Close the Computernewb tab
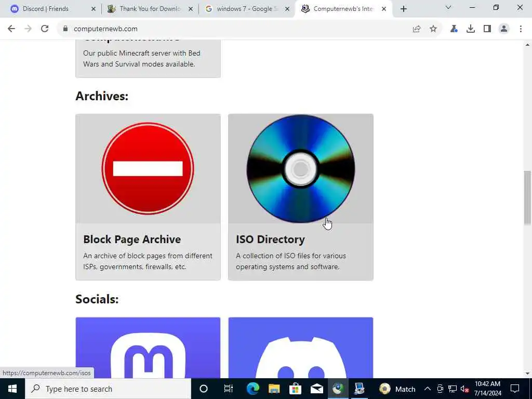Image resolution: width=532 pixels, height=399 pixels. pos(384,9)
